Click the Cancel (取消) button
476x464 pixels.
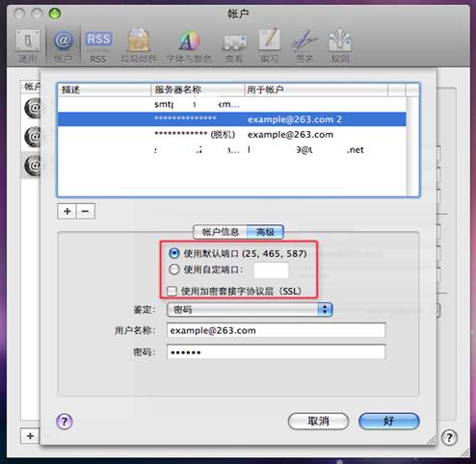318,421
